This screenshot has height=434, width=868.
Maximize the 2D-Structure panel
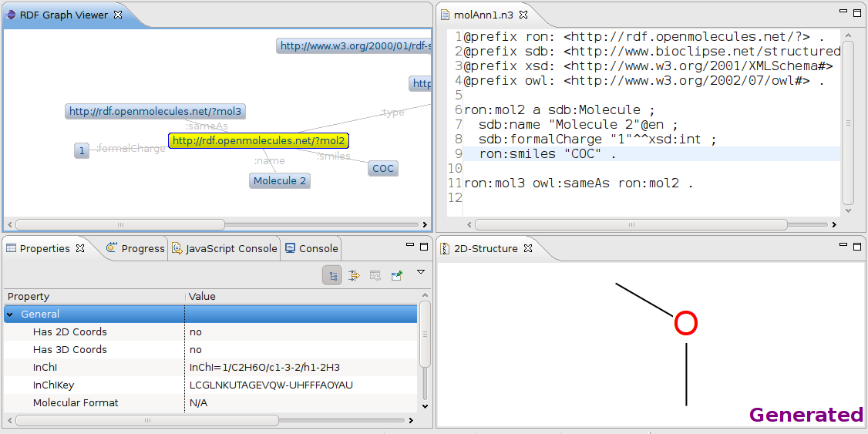tap(856, 247)
